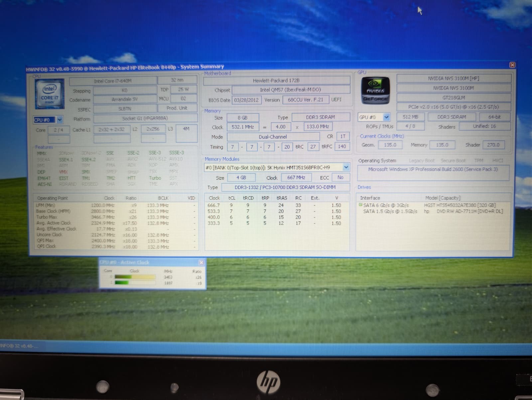Click the ROPs / TMUs 4 / 8 field
Image resolution: width=532 pixels, height=400 pixels.
point(410,126)
